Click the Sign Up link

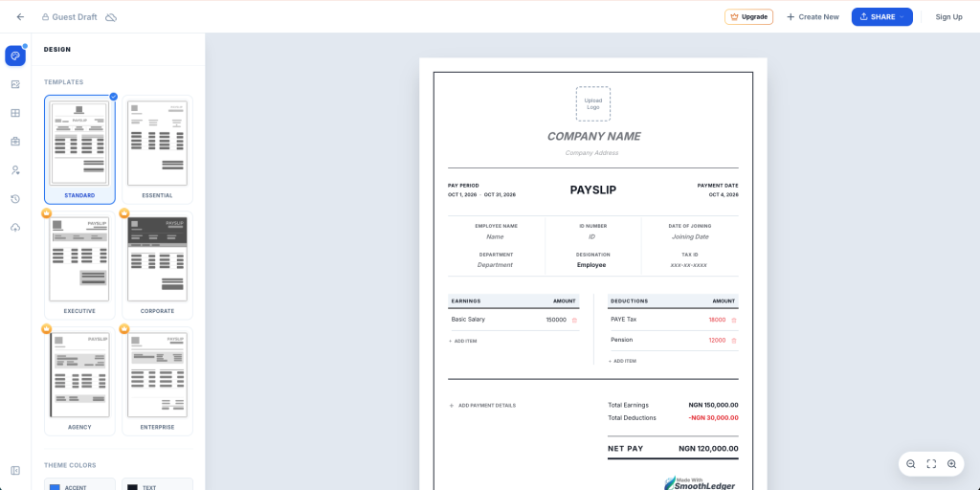coord(948,17)
